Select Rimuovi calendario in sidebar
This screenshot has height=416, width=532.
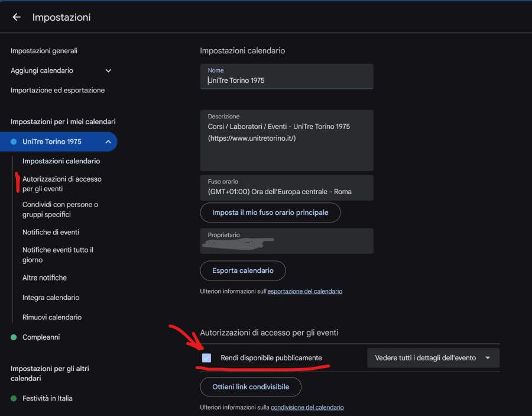pos(52,317)
